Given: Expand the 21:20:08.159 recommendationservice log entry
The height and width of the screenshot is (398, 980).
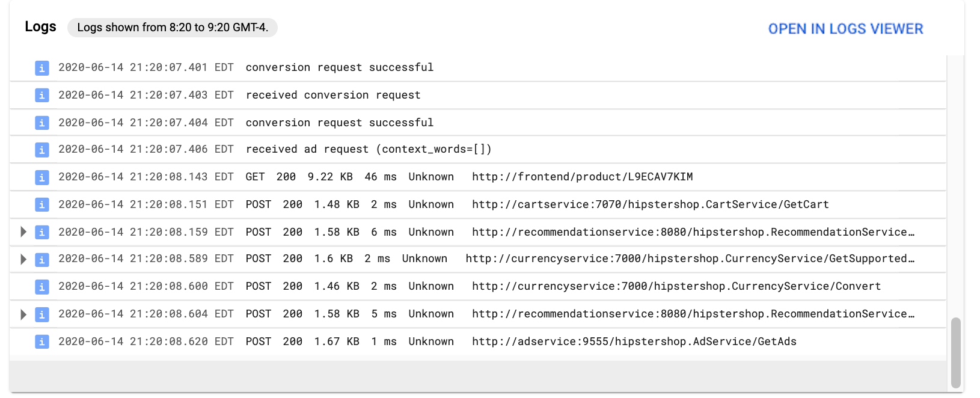Looking at the screenshot, I should coord(23,232).
